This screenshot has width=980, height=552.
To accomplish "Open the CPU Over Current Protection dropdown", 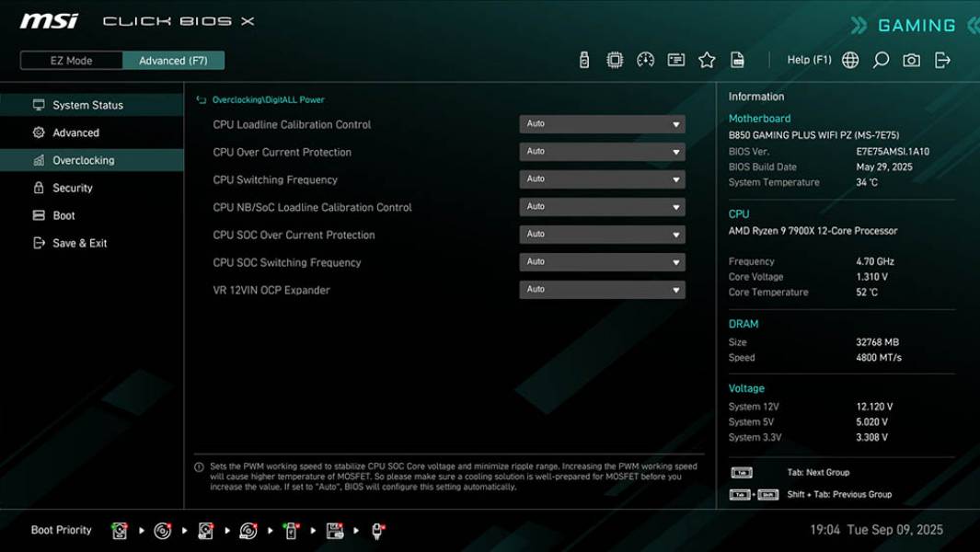I will click(603, 151).
